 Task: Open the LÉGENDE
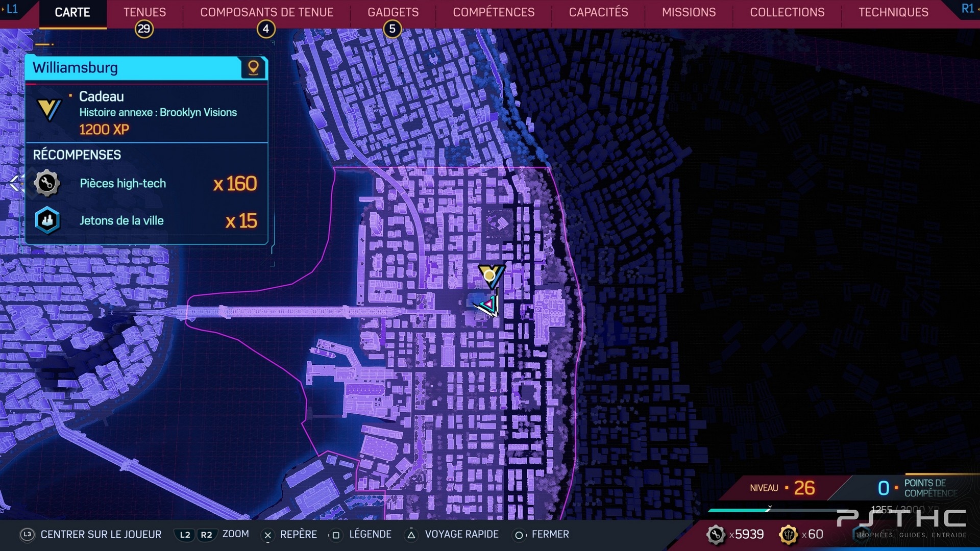[x=371, y=534]
